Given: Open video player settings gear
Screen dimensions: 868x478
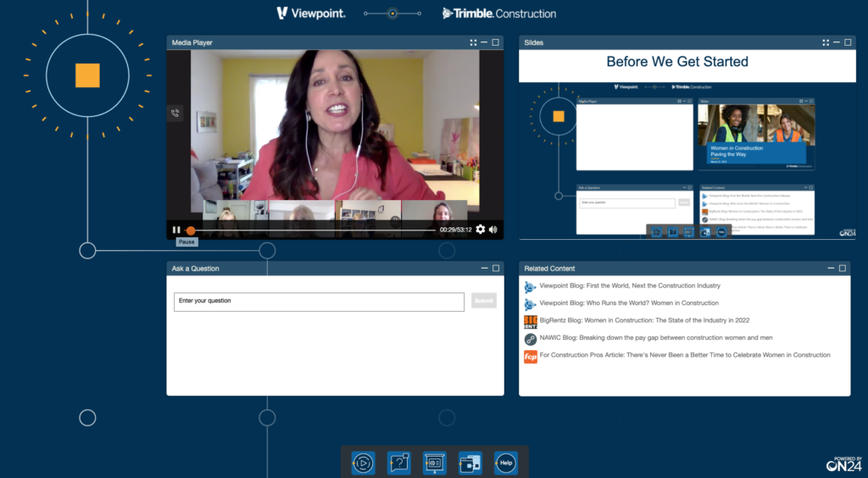Looking at the screenshot, I should 481,229.
